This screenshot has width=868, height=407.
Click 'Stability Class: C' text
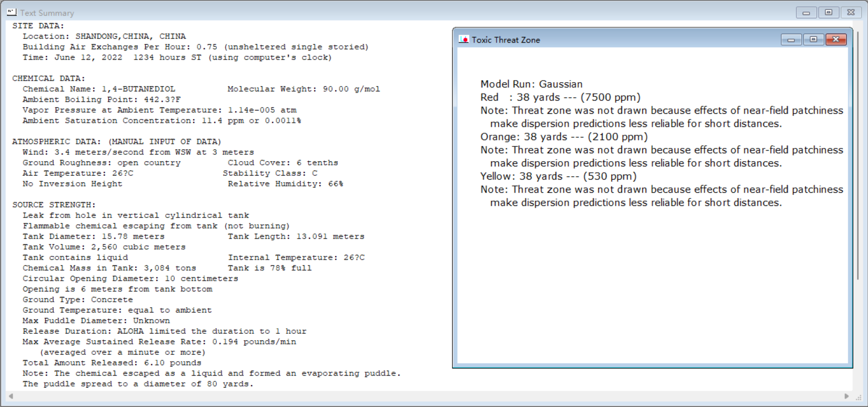pos(270,173)
